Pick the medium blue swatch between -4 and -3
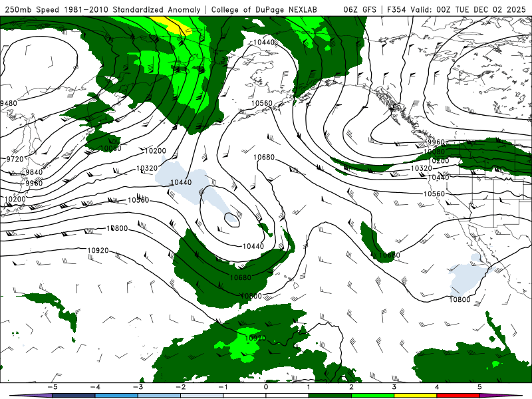 [116, 396]
